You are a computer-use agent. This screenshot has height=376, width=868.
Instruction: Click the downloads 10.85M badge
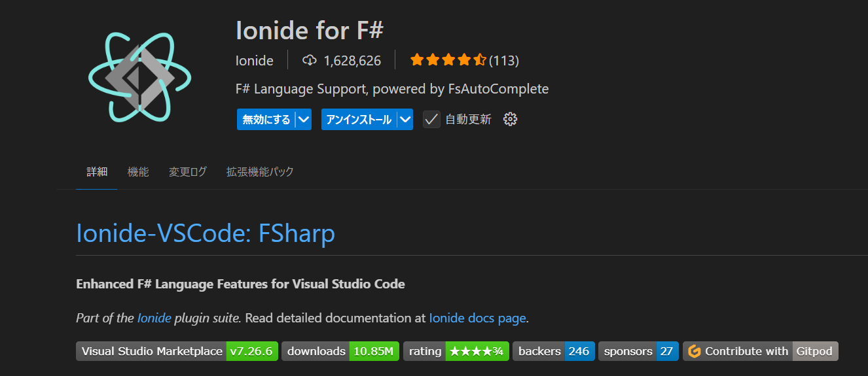[x=340, y=351]
